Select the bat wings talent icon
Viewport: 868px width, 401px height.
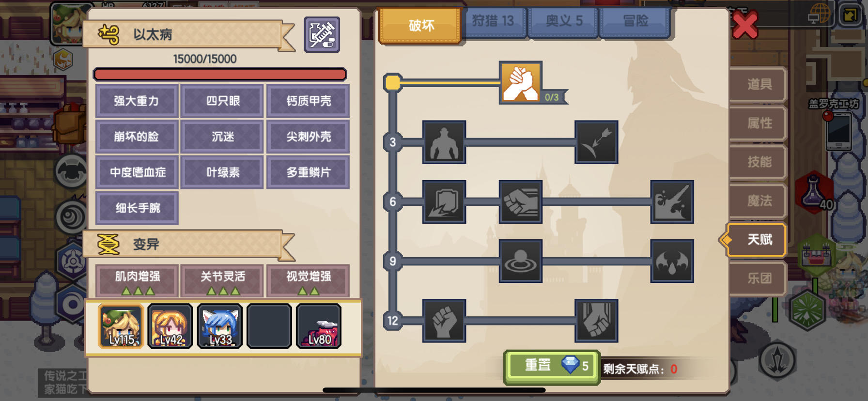(672, 261)
